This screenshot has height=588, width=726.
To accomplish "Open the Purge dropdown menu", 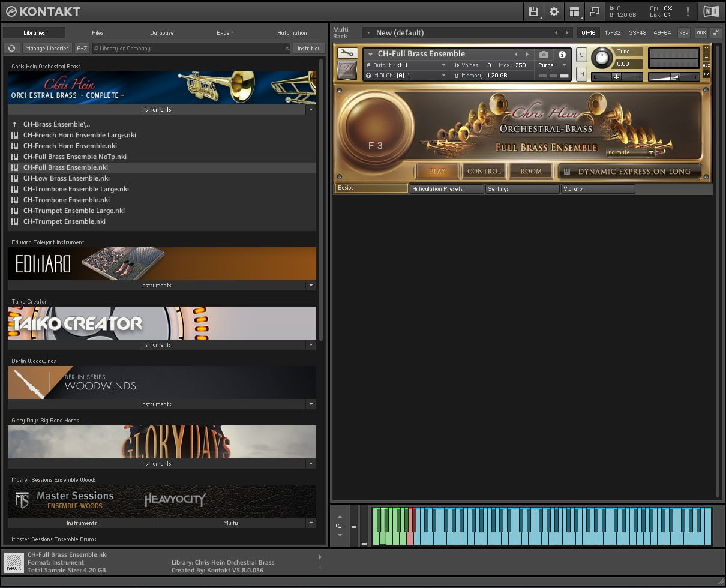I will coord(552,65).
